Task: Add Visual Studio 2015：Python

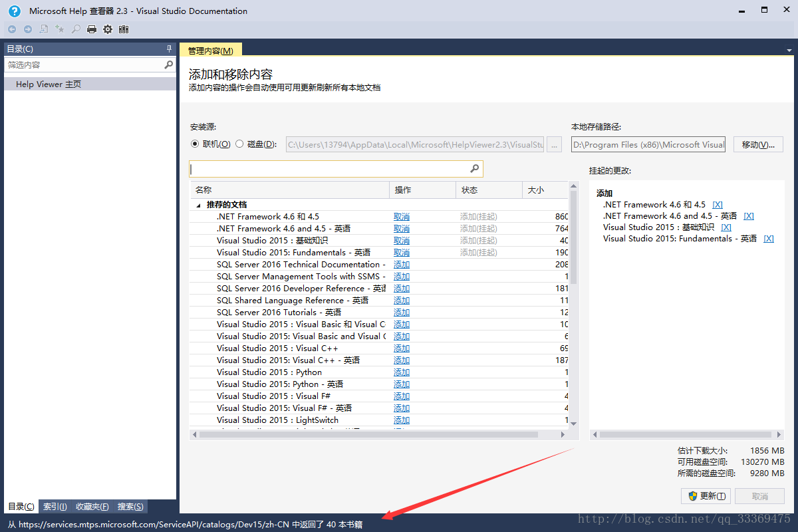Action: (402, 372)
